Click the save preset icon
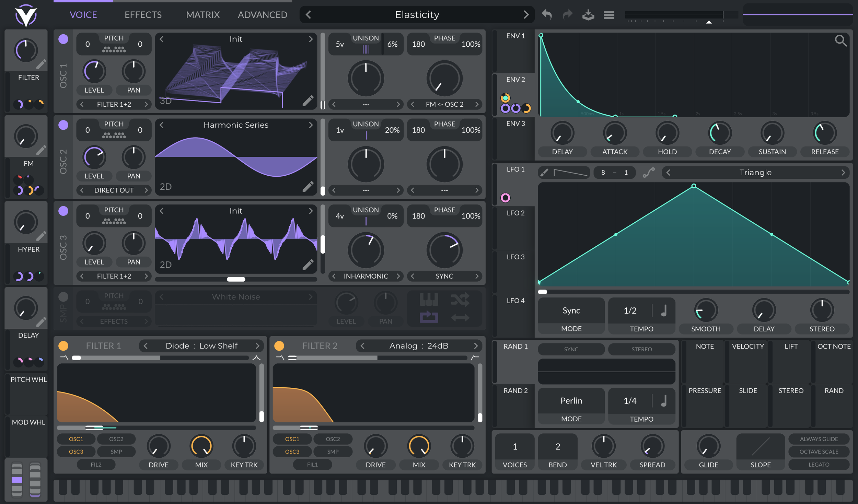This screenshot has height=504, width=858. click(x=588, y=15)
